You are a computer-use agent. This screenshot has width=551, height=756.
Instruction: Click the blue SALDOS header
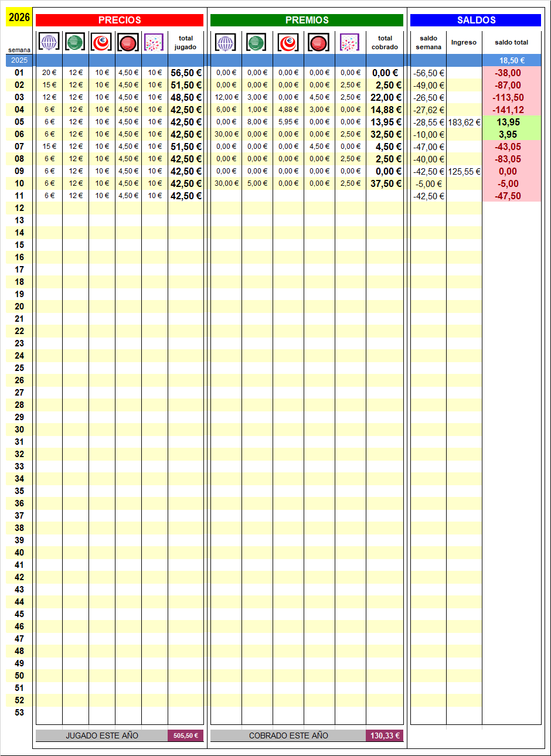(x=475, y=20)
